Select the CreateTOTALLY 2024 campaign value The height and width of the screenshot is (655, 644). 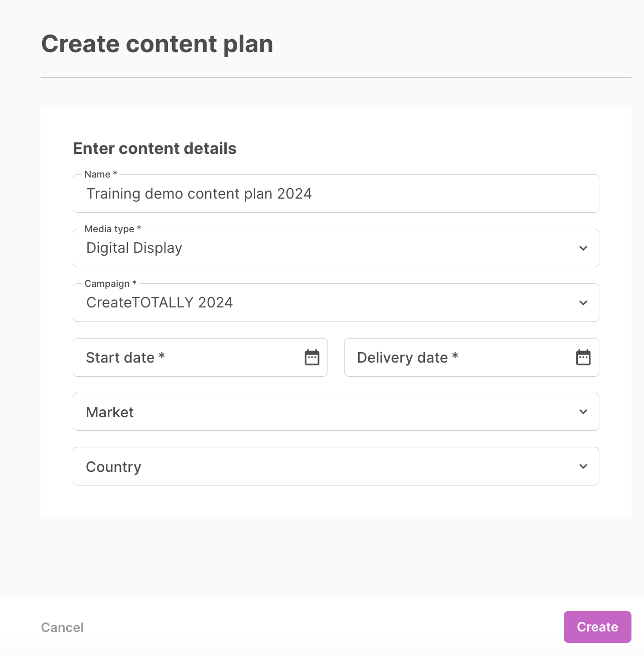[159, 302]
